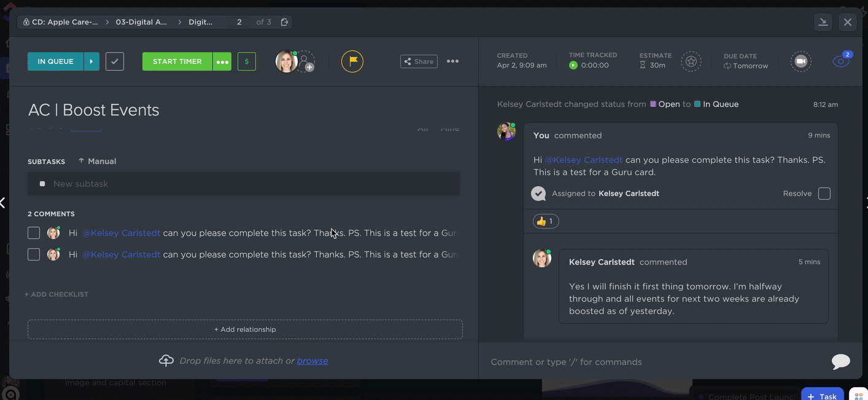This screenshot has height=400, width=868.
Task: Click the record clip video camera icon
Action: [800, 61]
